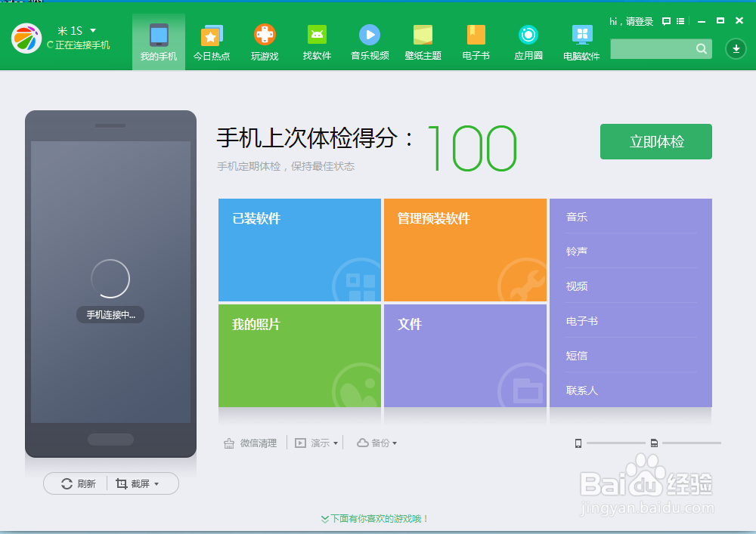Click the 微信清理 broom icon
756x534 pixels.
[x=229, y=443]
